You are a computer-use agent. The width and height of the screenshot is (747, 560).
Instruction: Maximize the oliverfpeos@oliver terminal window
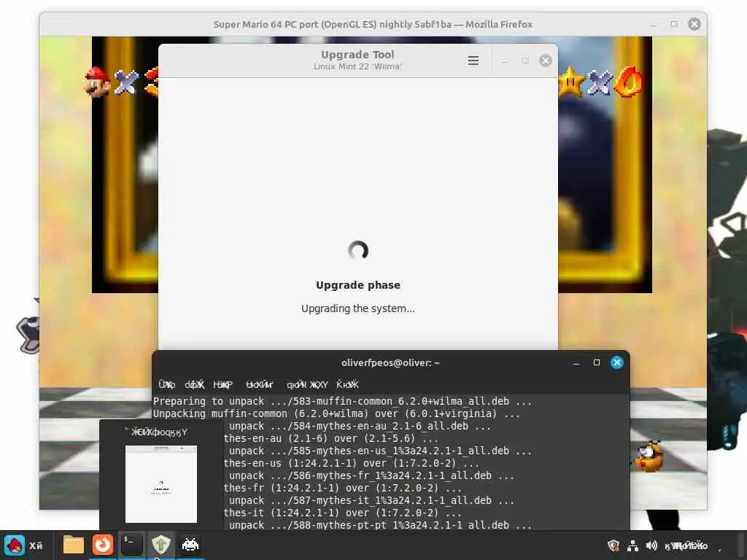pos(597,362)
